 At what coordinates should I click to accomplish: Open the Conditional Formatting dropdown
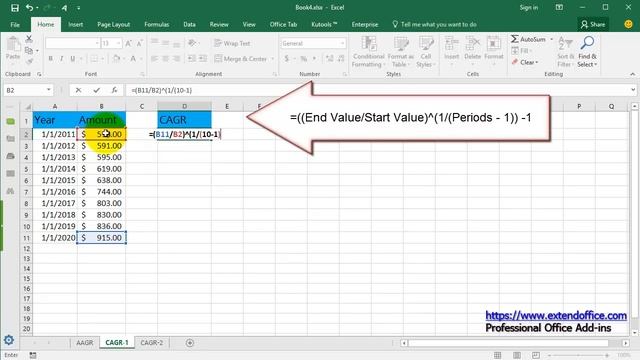coord(369,52)
